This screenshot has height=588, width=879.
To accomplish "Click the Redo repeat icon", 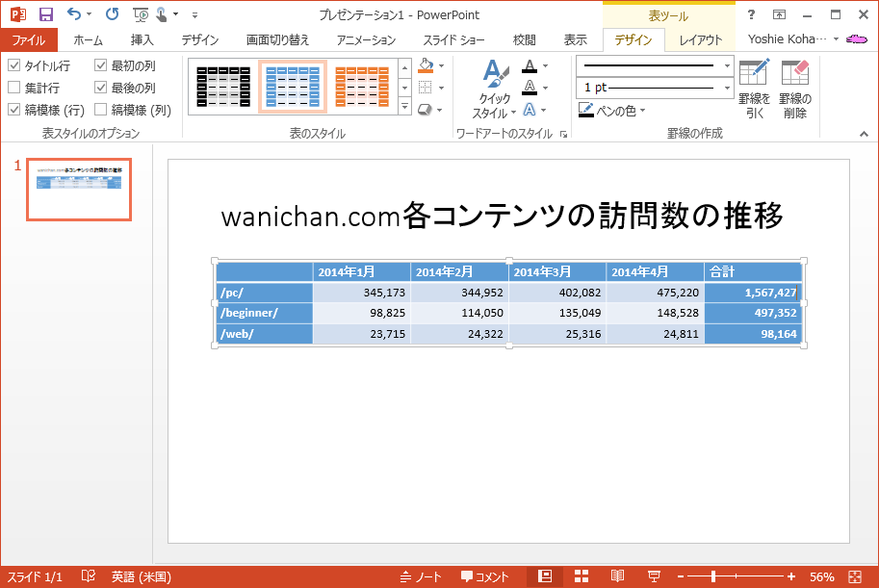I will [x=112, y=14].
